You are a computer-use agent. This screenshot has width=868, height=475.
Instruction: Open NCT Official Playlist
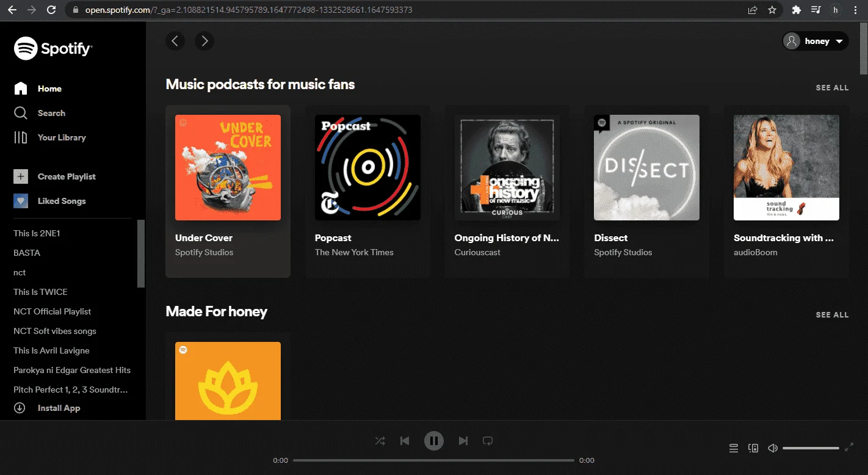pos(52,311)
